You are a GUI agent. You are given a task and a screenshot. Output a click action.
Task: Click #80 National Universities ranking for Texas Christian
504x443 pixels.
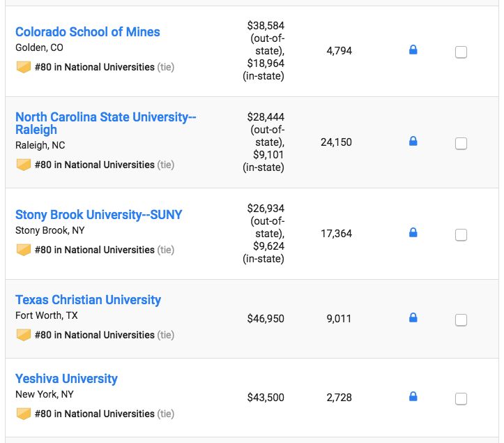coord(94,335)
